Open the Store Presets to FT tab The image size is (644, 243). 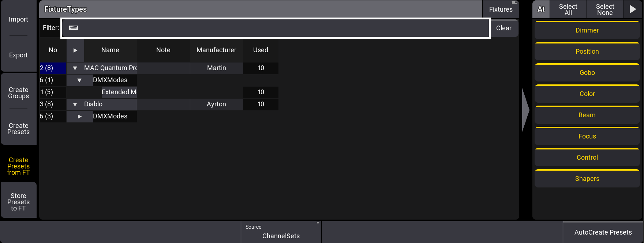point(18,202)
